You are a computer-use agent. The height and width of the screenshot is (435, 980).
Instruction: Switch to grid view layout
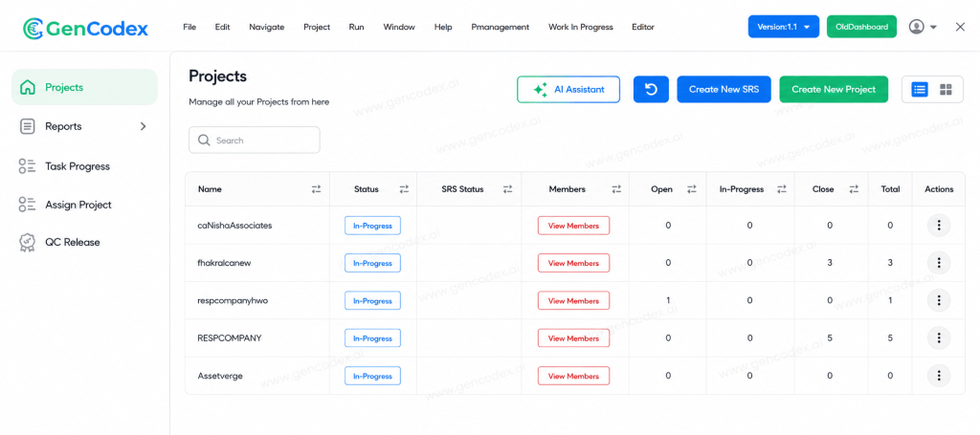coord(947,89)
